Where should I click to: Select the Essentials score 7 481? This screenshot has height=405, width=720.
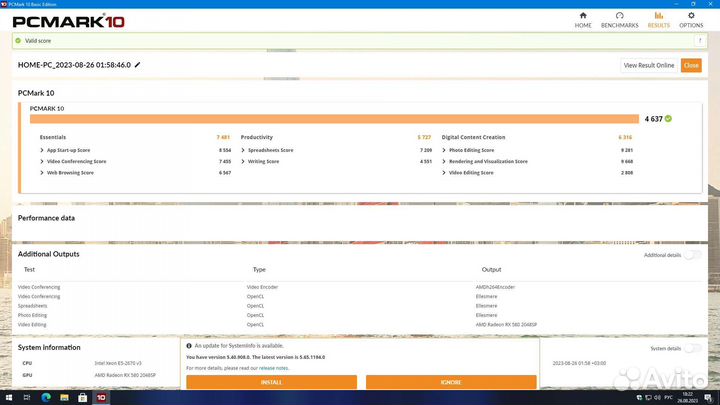[223, 137]
